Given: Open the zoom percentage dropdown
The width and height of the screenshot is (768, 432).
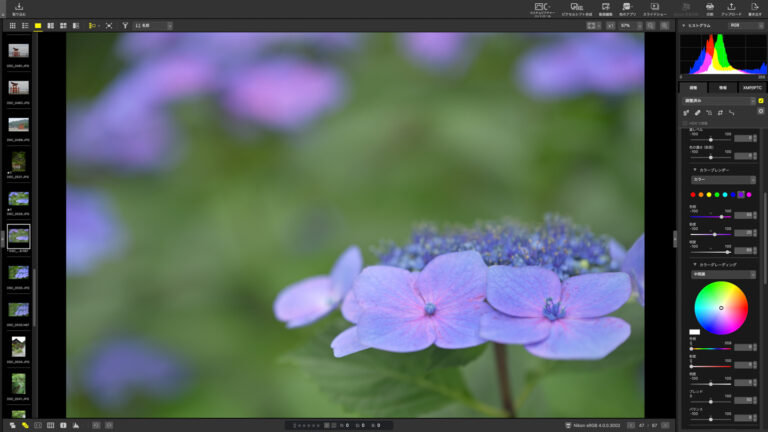Looking at the screenshot, I should 630,25.
